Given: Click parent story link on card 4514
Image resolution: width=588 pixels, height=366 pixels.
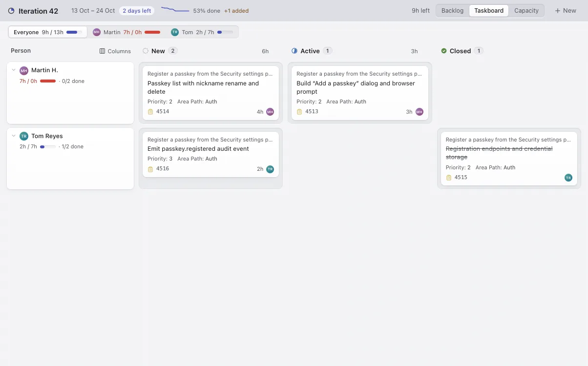Looking at the screenshot, I should [210, 74].
